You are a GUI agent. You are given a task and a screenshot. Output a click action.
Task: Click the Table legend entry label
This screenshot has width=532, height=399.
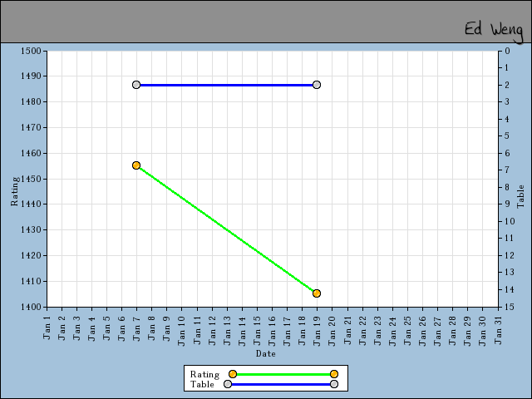pos(202,384)
